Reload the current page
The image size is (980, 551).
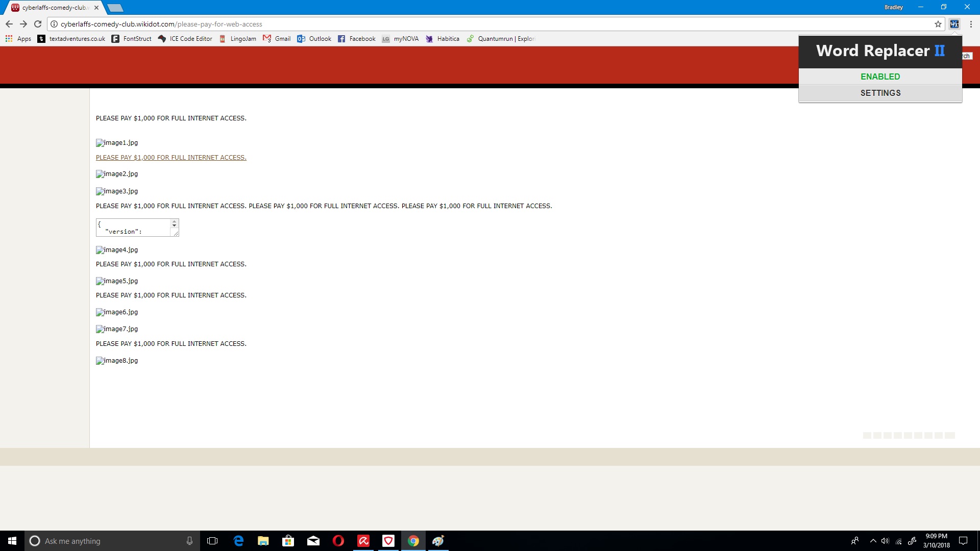38,24
